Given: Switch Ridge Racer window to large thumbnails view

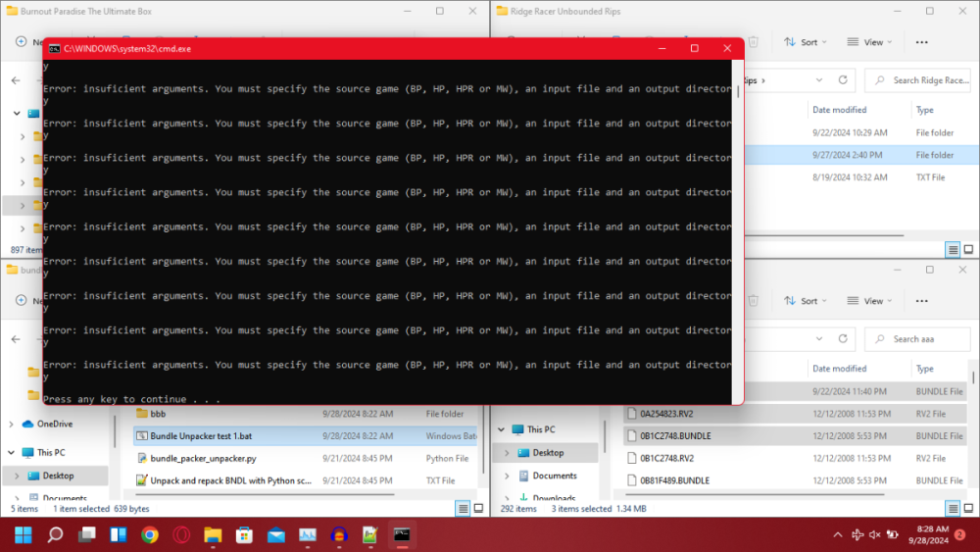Looking at the screenshot, I should (x=968, y=249).
